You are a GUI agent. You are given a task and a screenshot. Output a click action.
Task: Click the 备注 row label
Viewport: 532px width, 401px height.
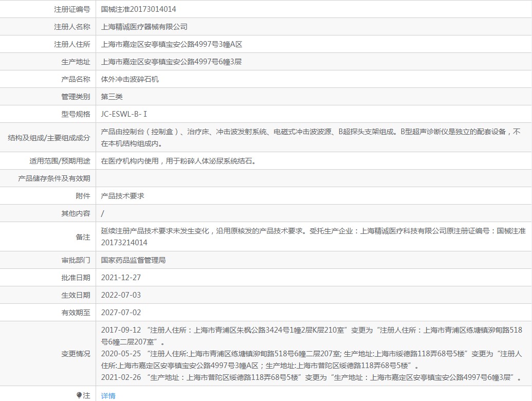click(x=83, y=237)
